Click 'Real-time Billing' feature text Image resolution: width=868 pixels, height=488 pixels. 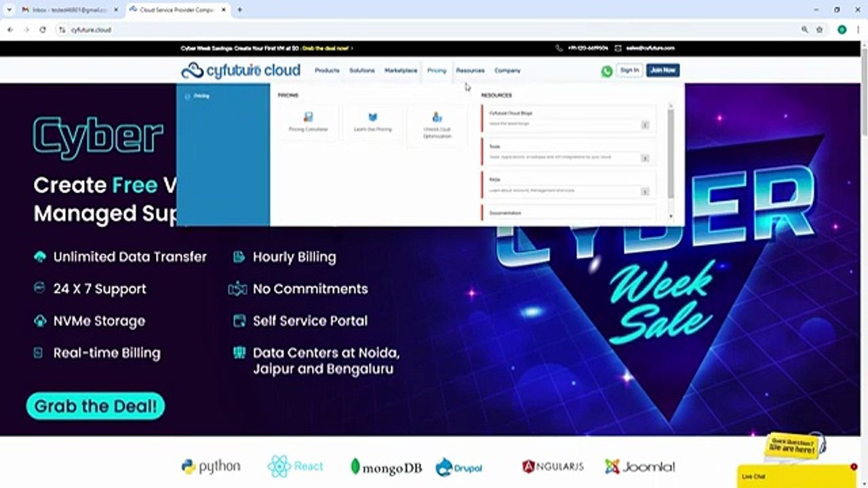tap(107, 353)
